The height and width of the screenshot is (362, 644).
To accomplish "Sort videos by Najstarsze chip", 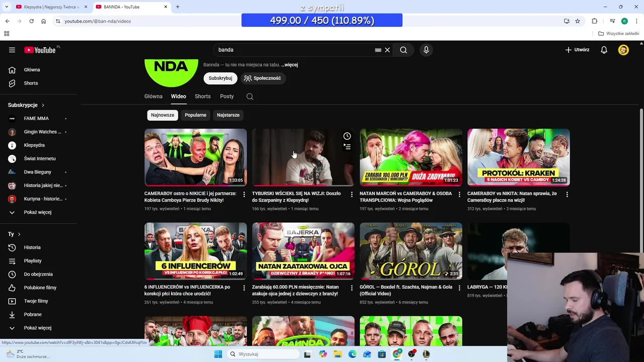I will click(x=228, y=115).
